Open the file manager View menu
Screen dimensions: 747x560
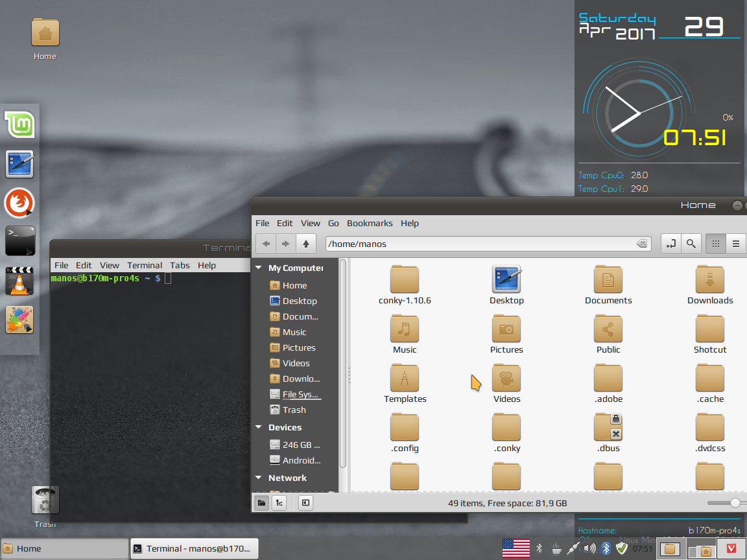click(311, 224)
